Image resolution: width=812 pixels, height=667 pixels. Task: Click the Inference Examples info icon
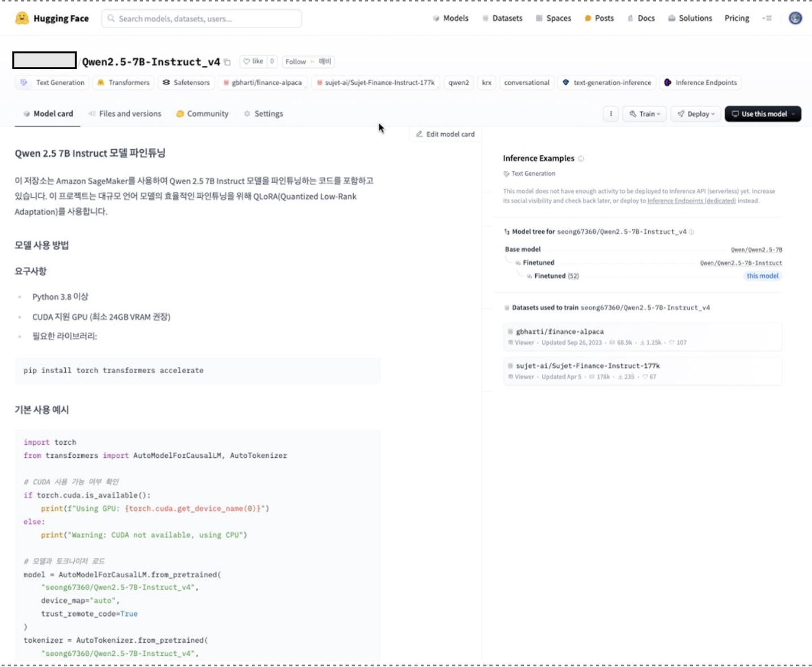point(581,159)
